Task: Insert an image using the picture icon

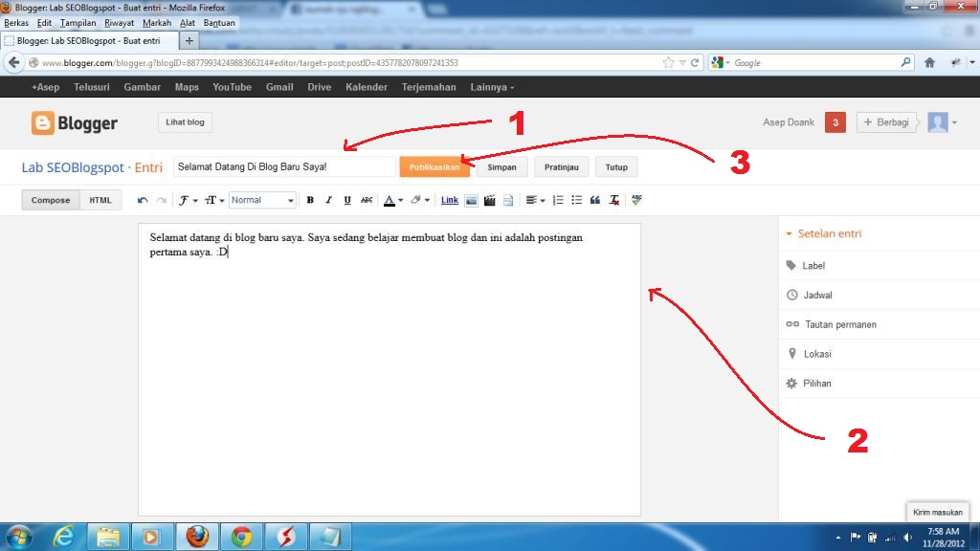Action: (x=471, y=200)
